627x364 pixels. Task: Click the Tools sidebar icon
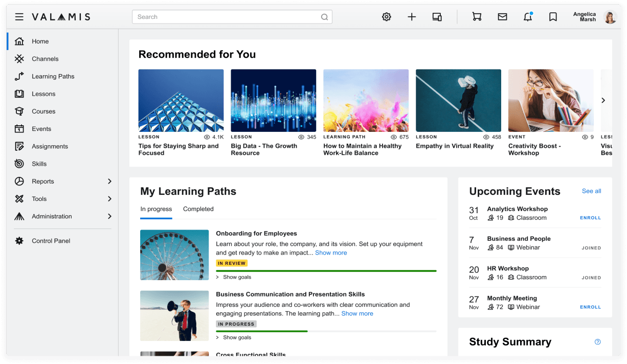pos(19,199)
